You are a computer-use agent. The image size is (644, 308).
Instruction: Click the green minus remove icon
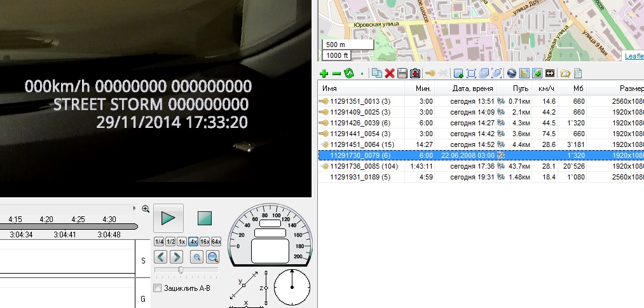(336, 74)
